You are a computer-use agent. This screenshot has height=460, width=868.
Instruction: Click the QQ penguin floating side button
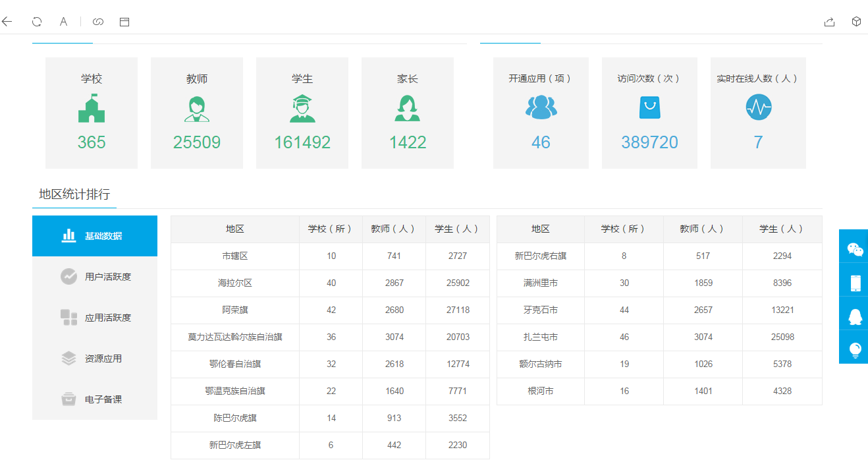tap(855, 316)
